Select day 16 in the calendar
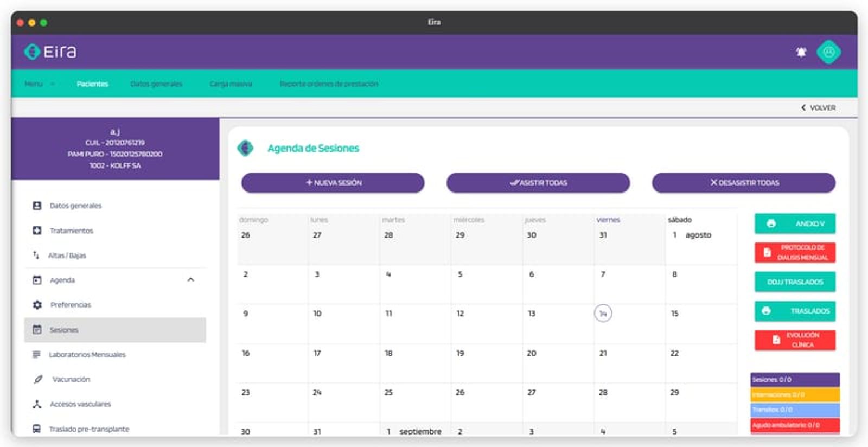Image resolution: width=868 pixels, height=447 pixels. [x=246, y=353]
